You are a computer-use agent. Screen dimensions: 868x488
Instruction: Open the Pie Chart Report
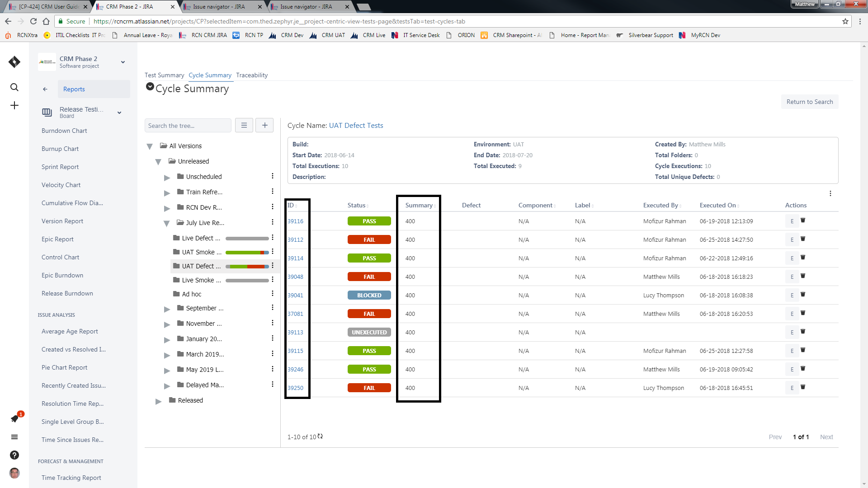[64, 367]
